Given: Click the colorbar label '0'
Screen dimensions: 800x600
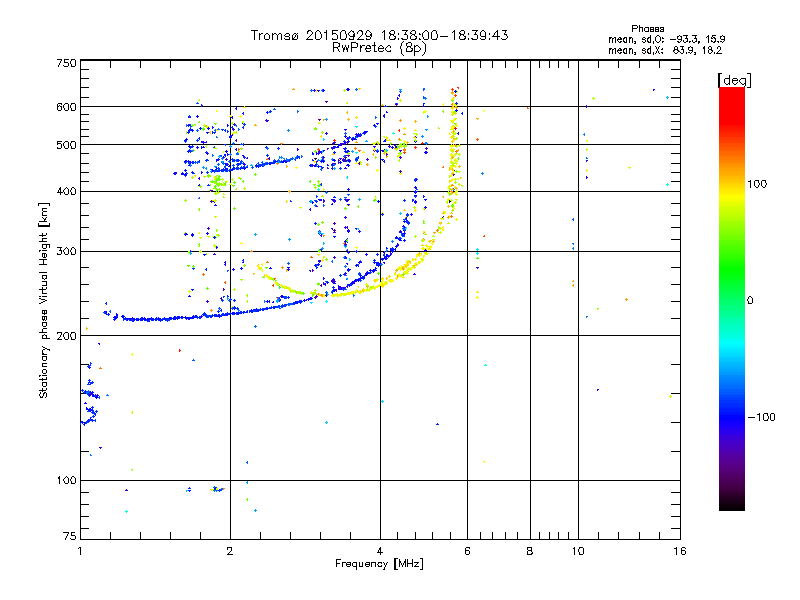Looking at the screenshot, I should 750,301.
